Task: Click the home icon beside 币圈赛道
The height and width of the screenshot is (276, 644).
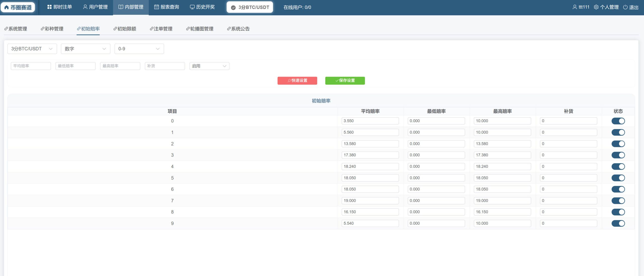Action: click(x=7, y=7)
